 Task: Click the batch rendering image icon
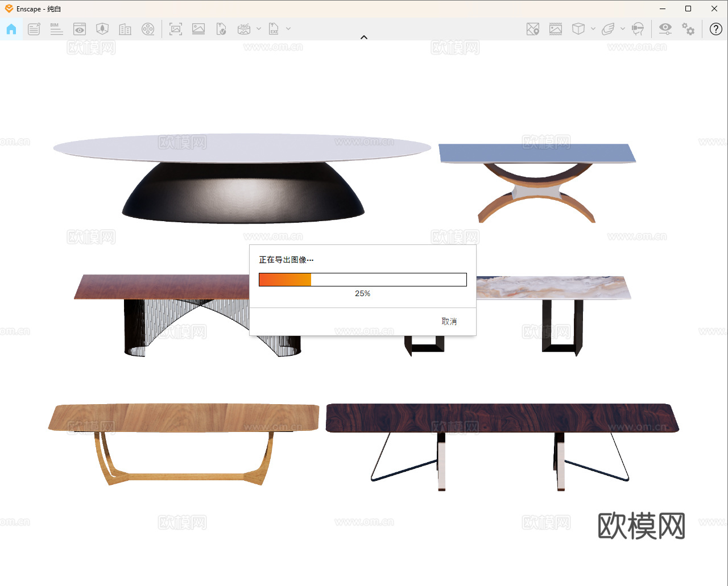click(x=198, y=29)
